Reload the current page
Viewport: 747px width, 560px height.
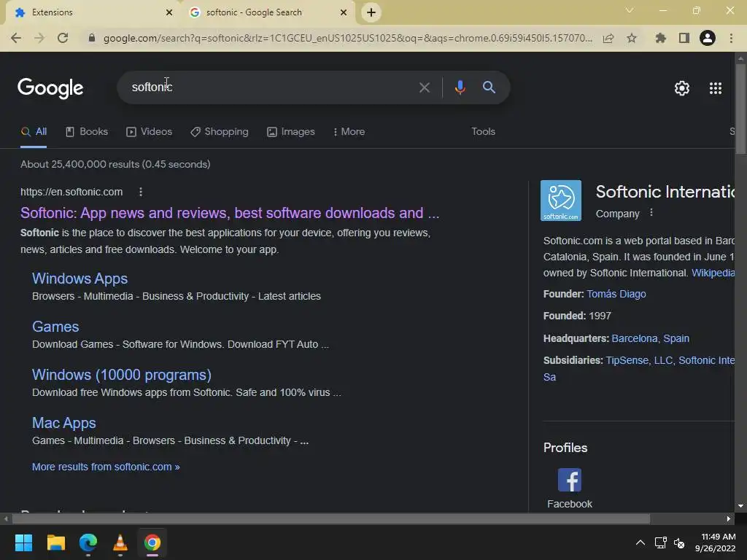click(x=63, y=38)
